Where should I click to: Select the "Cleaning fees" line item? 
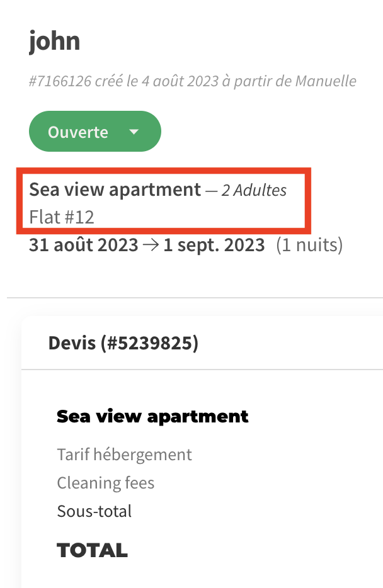[105, 483]
